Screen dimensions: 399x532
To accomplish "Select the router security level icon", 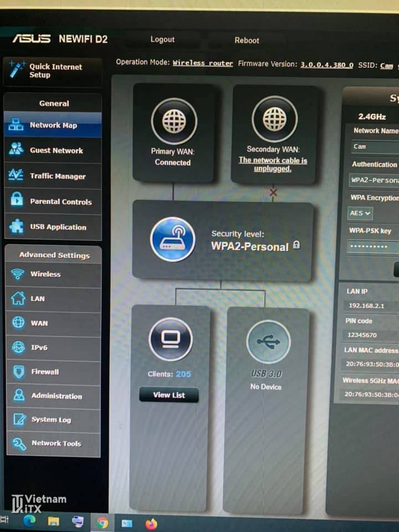I will 173,239.
